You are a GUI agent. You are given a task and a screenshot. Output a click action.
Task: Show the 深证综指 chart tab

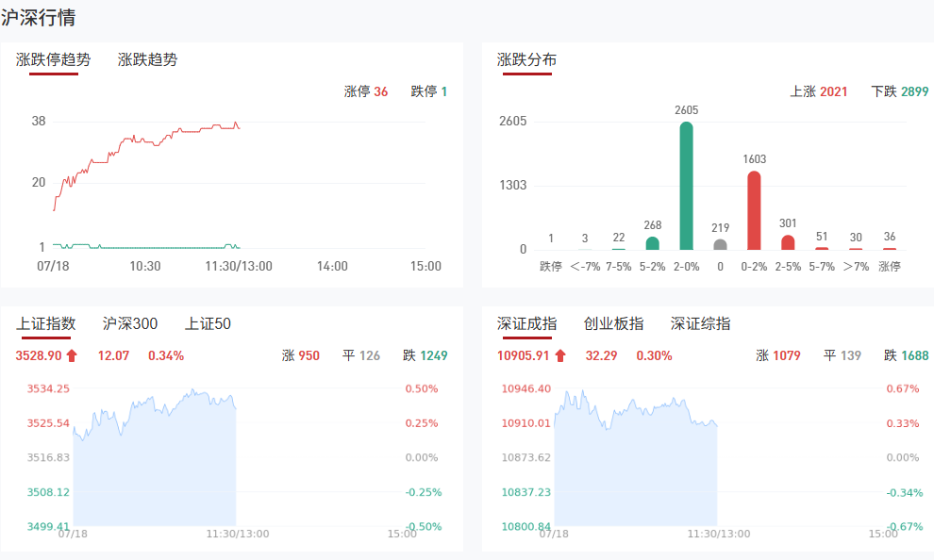(x=700, y=323)
